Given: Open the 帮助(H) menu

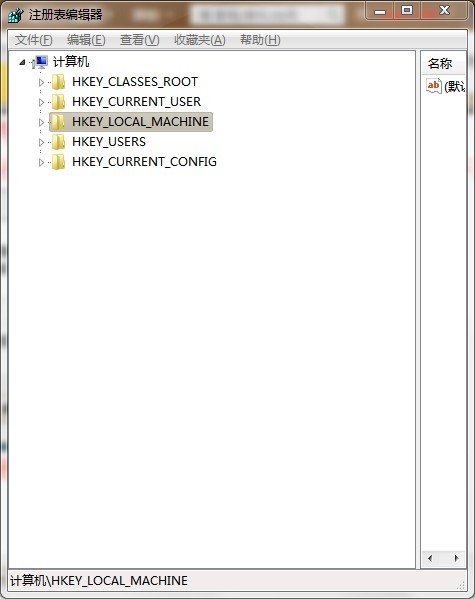Looking at the screenshot, I should 260,40.
